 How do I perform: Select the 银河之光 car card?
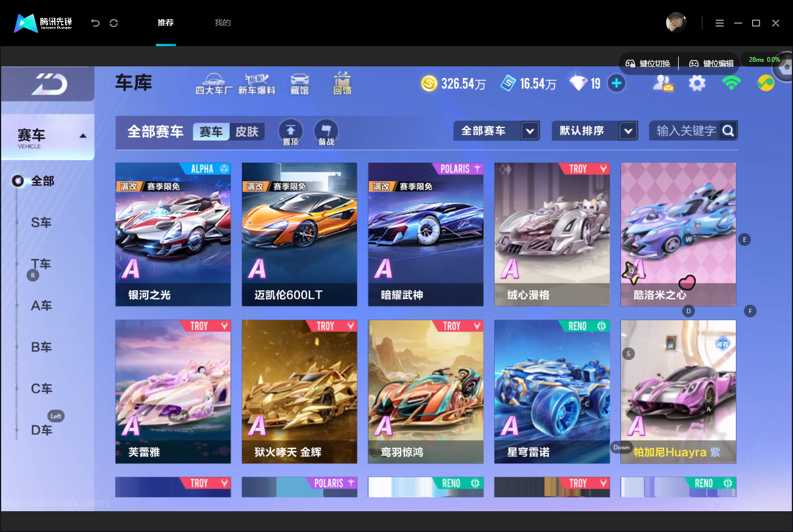173,234
